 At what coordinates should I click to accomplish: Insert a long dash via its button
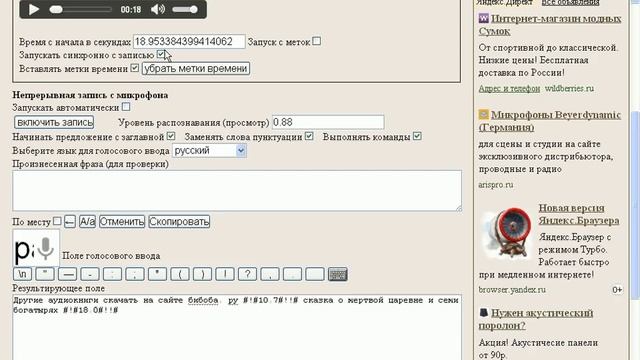[x=68, y=274]
